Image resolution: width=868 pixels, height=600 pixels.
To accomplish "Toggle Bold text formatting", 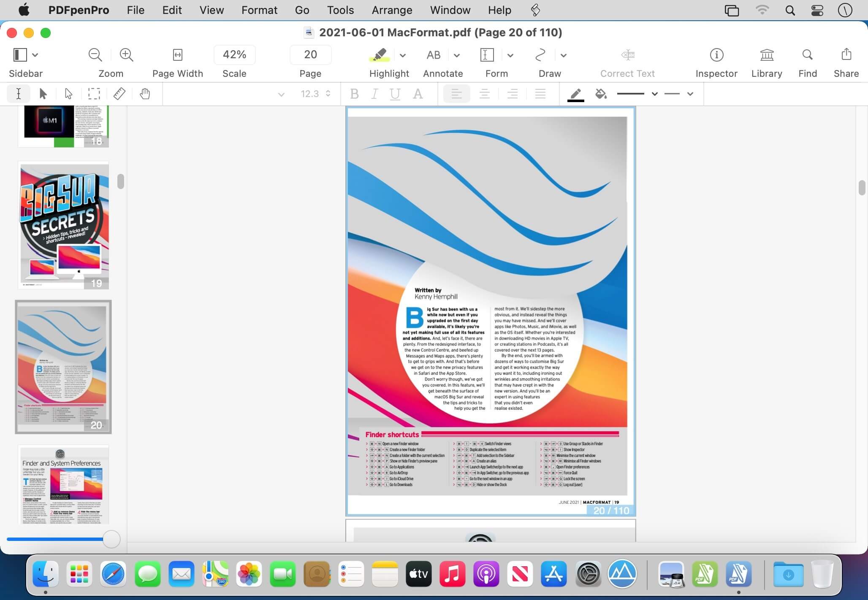I will click(355, 94).
